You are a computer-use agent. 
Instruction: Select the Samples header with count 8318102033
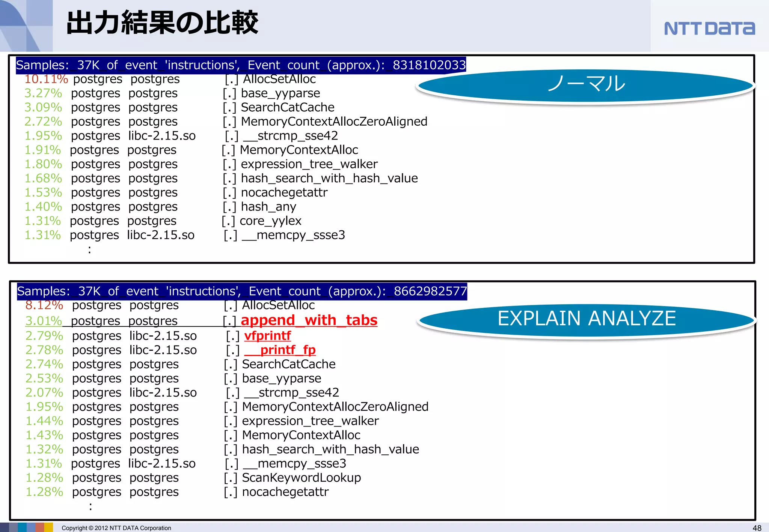241,65
